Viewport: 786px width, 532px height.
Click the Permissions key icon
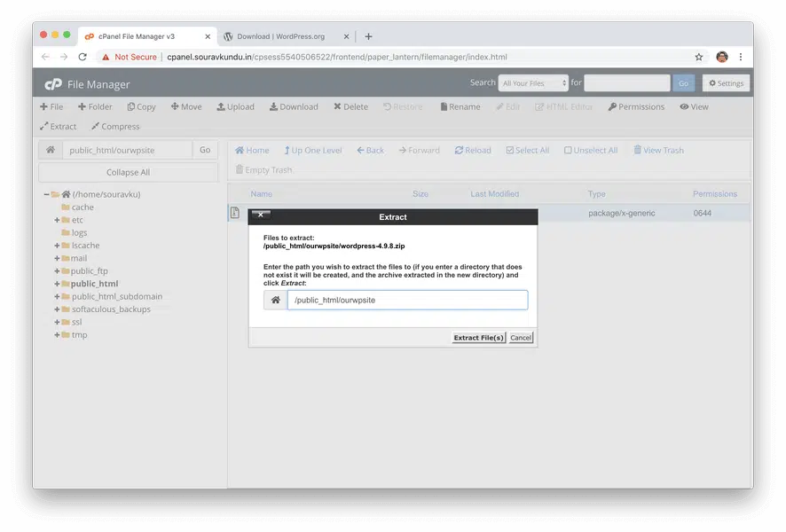[612, 107]
